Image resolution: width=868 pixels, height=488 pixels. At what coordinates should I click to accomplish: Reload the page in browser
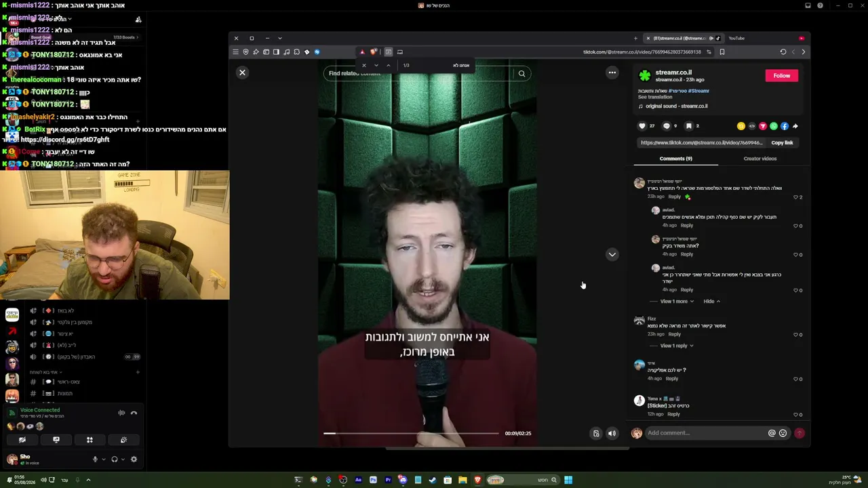783,52
